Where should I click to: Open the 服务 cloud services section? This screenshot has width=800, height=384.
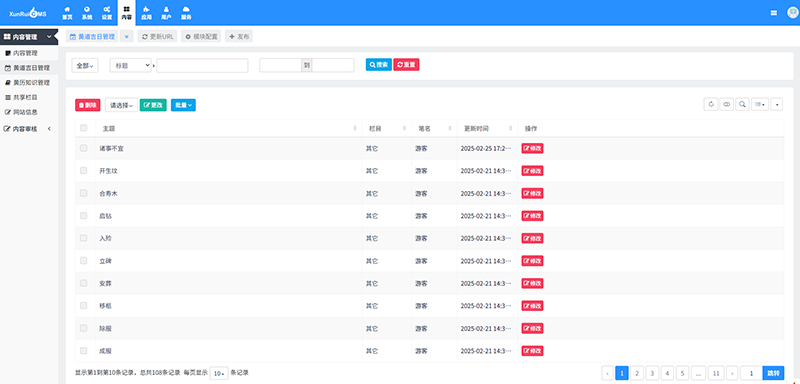coord(186,13)
